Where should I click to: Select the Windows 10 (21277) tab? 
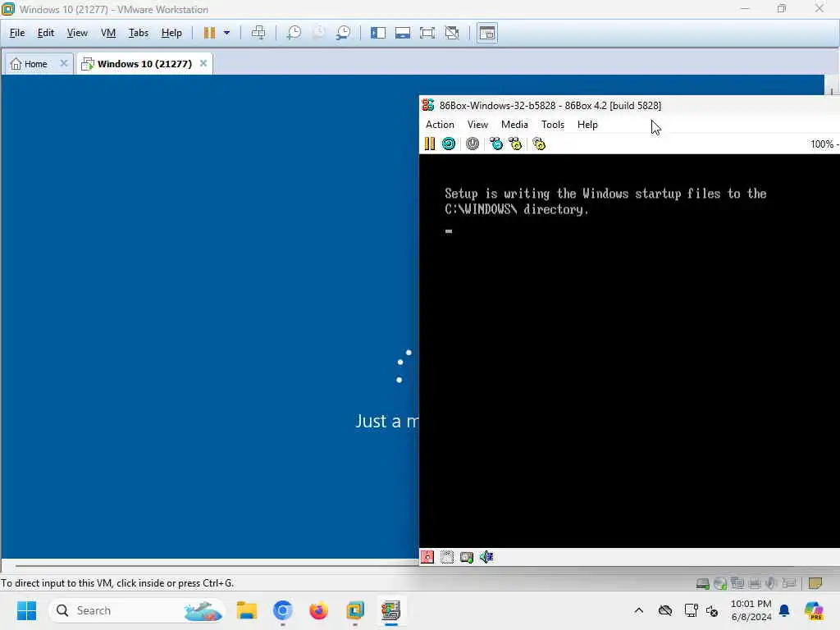tap(144, 64)
